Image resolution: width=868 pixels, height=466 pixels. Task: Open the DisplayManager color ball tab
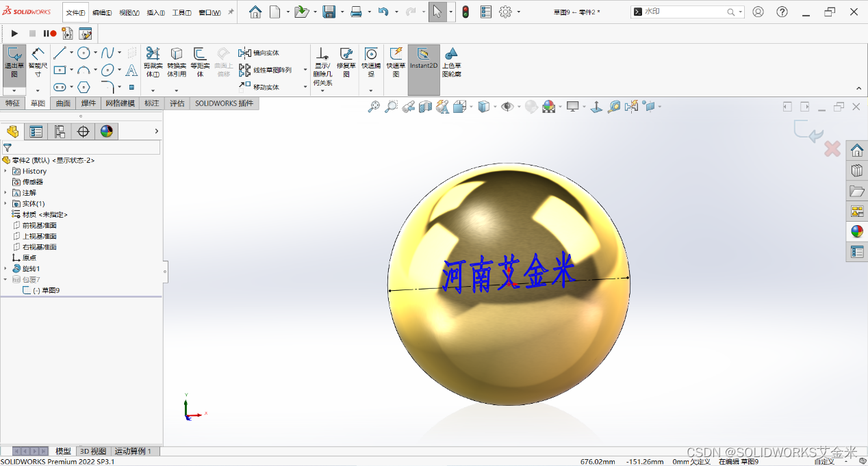106,131
